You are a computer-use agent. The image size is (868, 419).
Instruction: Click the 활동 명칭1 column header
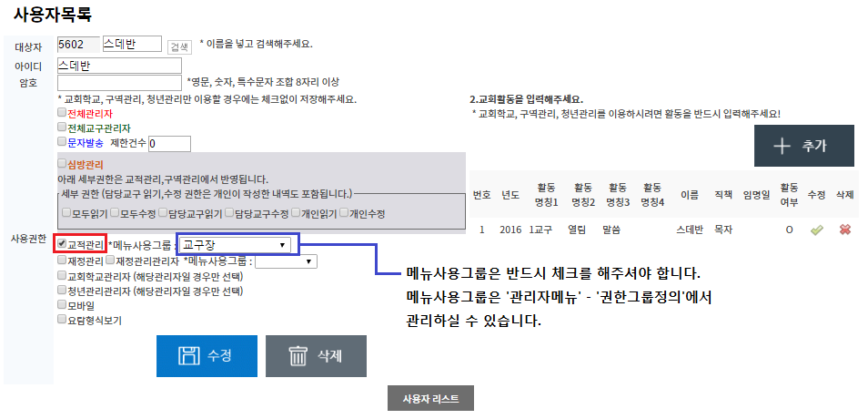[546, 195]
